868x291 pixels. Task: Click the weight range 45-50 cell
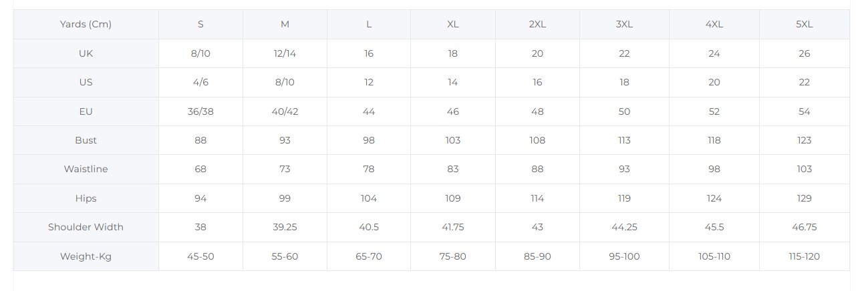(200, 256)
